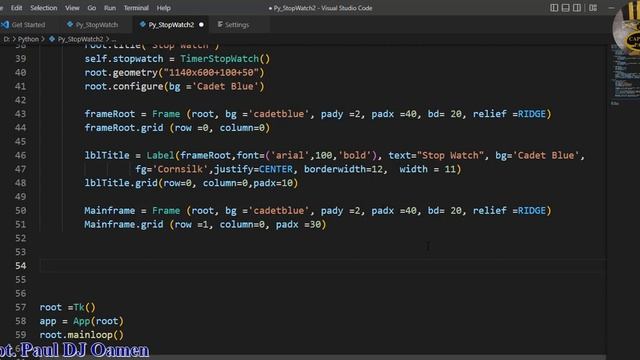Click the "Stop Watch" text string on line 46
The image size is (640, 360).
point(450,156)
